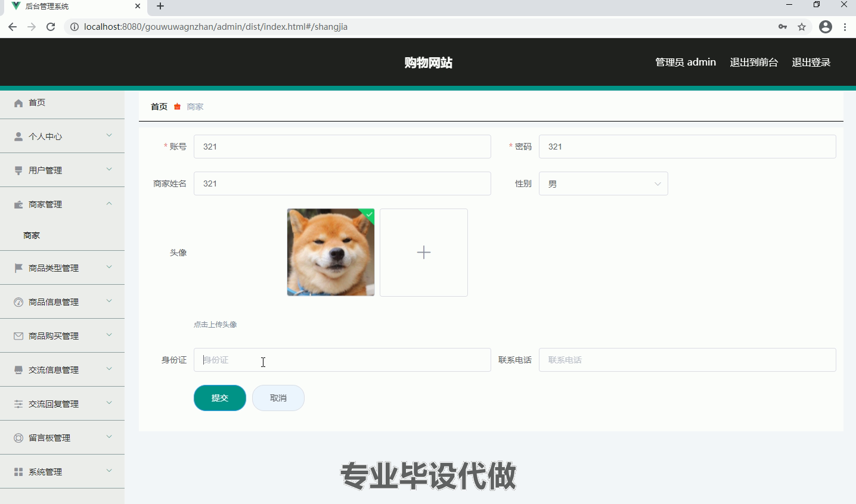The image size is (856, 504).
Task: Open 个人中心 menu item
Action: (62, 136)
